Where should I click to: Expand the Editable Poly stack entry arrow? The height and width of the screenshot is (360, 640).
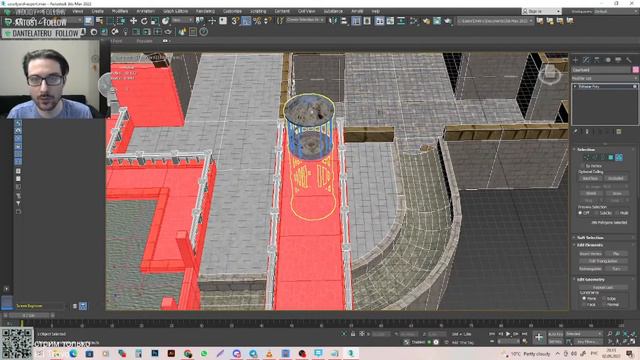(576, 86)
